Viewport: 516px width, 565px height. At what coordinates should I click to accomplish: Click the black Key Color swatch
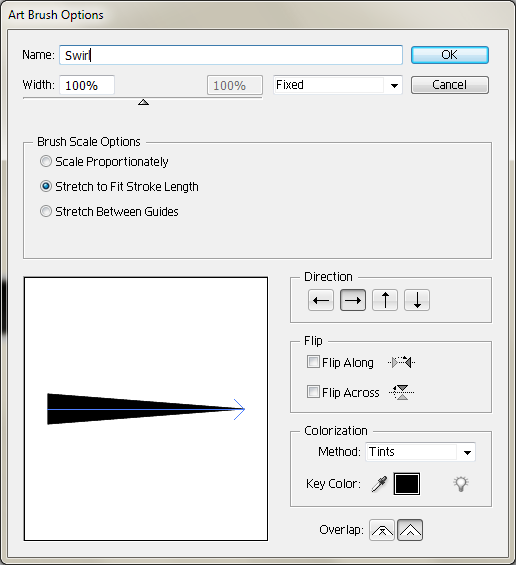point(407,484)
